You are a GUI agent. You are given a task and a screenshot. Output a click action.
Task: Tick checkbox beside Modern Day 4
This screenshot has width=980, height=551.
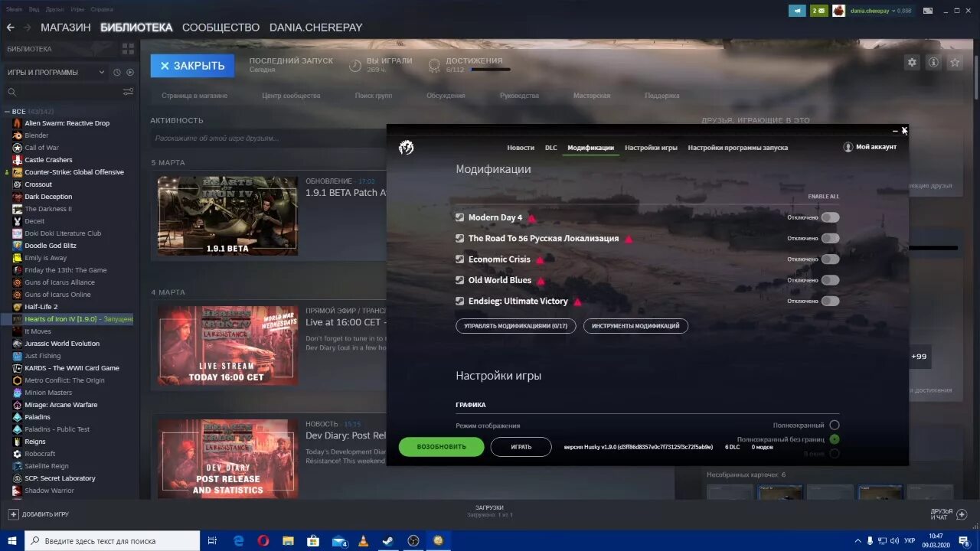click(x=459, y=217)
